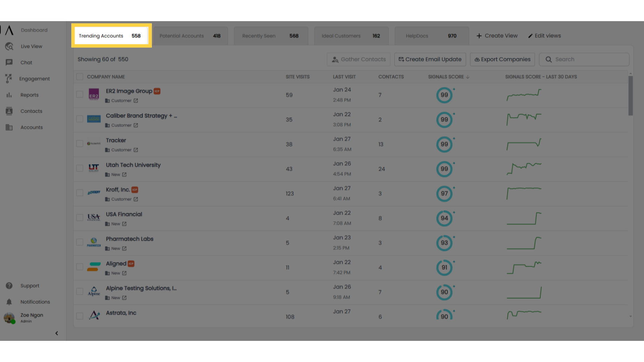Open the Support question mark icon
644x362 pixels.
[x=9, y=286]
